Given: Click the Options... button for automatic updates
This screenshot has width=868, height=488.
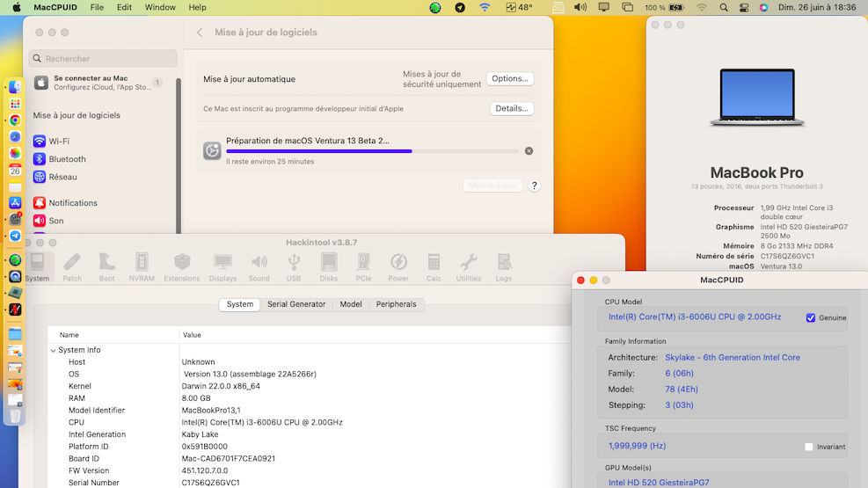Looking at the screenshot, I should 510,78.
